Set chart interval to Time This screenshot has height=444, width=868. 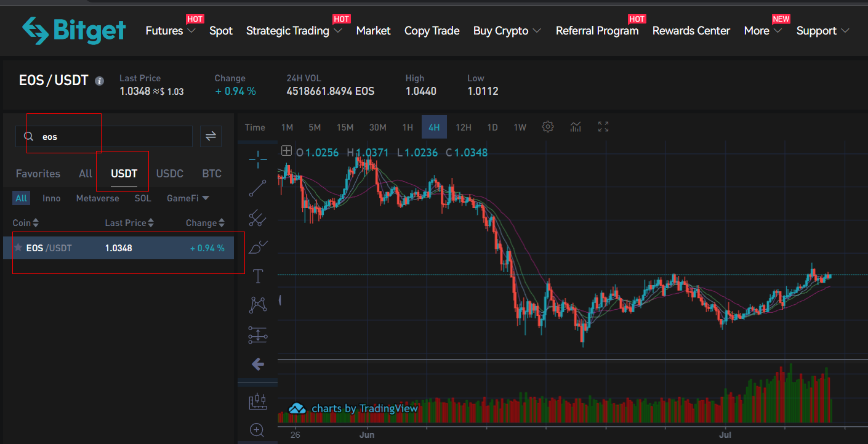coord(255,127)
